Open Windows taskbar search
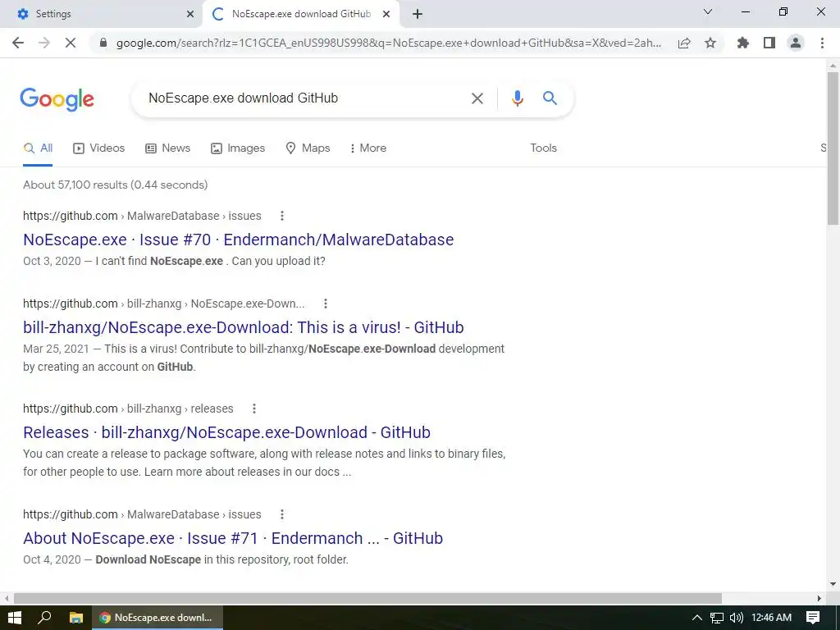 click(44, 618)
